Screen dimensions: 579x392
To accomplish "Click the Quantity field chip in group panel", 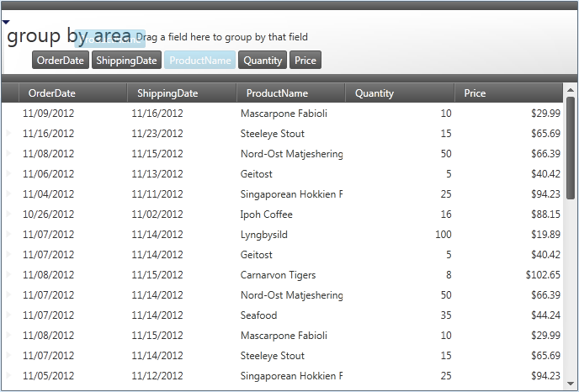I will pyautogui.click(x=263, y=61).
